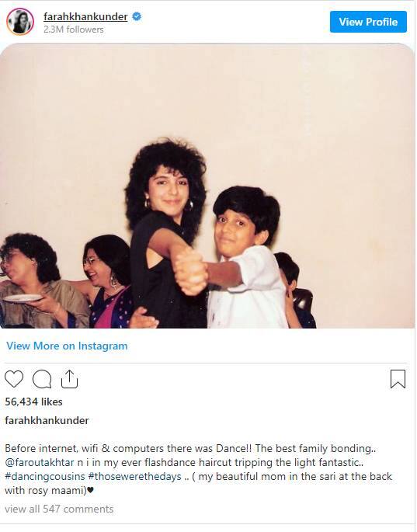Click the share upload icon
Image resolution: width=417 pixels, height=532 pixels.
pos(70,379)
